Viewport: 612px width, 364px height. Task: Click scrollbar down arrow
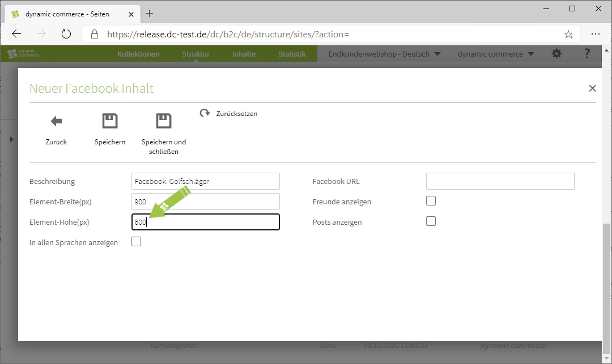click(x=606, y=358)
